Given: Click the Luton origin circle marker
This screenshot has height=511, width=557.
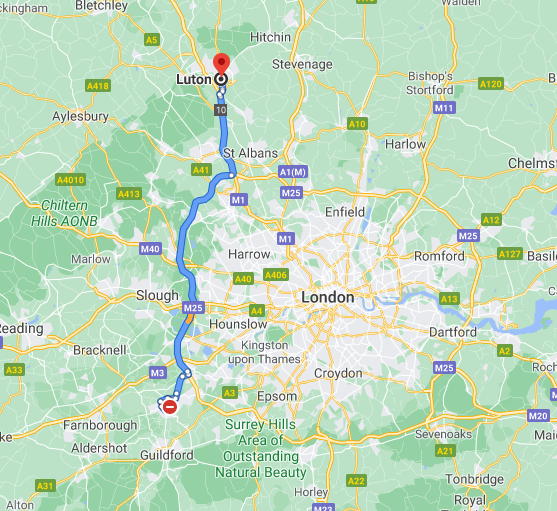Looking at the screenshot, I should [x=221, y=80].
